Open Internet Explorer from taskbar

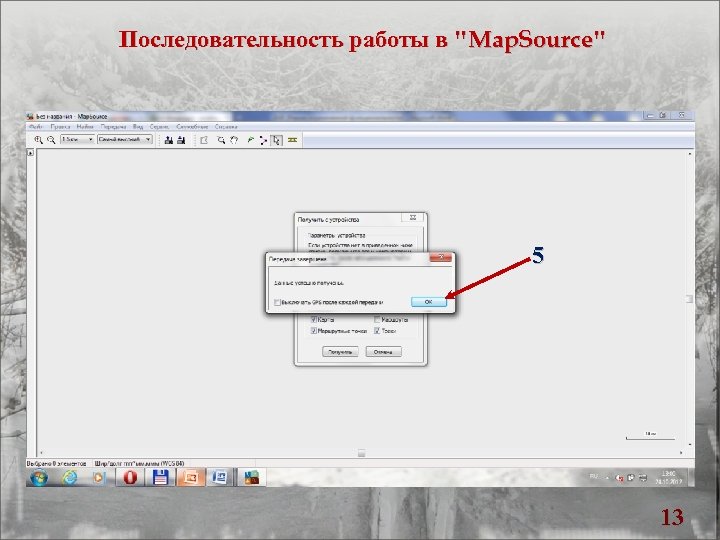pos(70,478)
